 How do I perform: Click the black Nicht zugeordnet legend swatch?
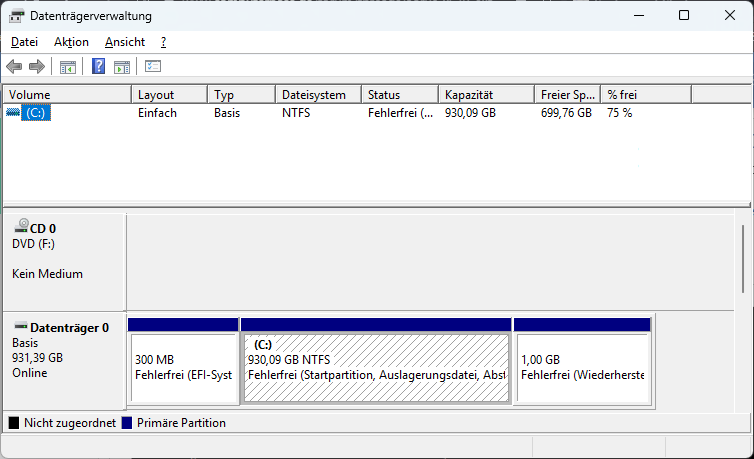point(14,423)
